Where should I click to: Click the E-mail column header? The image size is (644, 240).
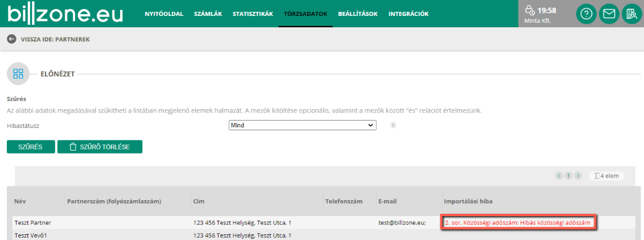pos(388,201)
